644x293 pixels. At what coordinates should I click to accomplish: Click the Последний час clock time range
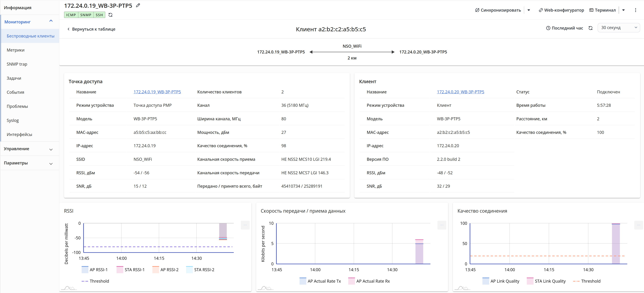click(564, 28)
